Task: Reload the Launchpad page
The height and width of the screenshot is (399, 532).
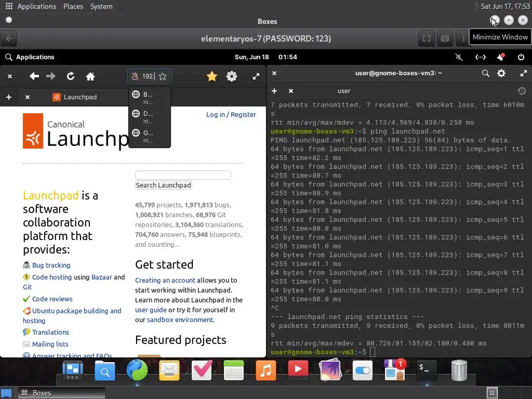Action: 71,76
